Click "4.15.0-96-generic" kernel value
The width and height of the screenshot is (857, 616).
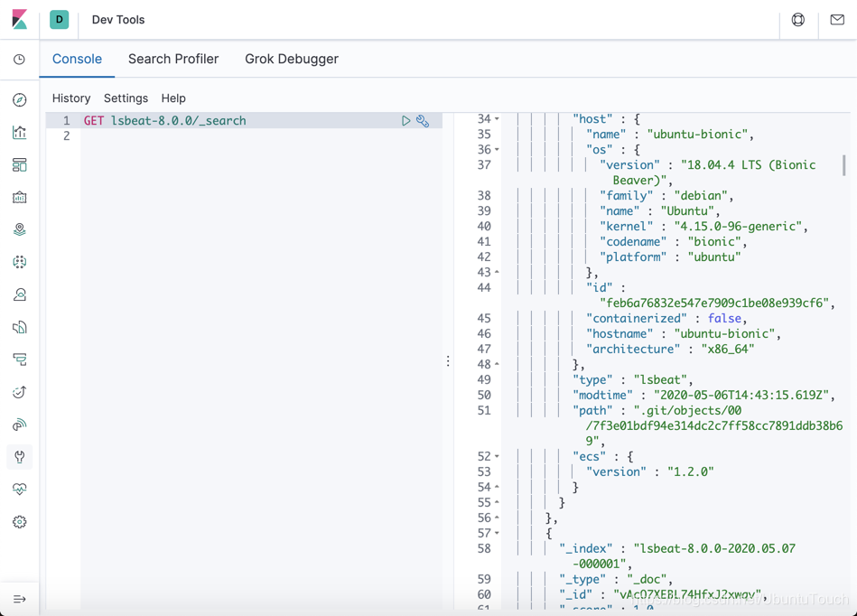737,227
